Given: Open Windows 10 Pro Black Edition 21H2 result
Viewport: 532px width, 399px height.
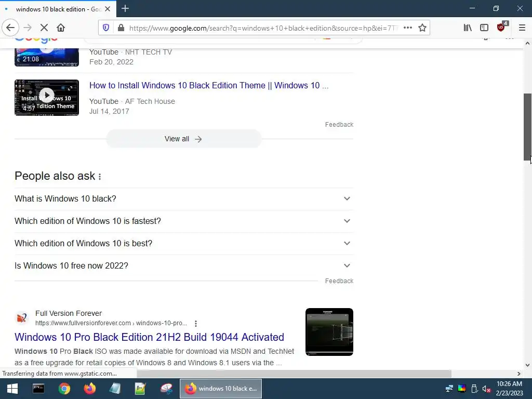Looking at the screenshot, I should click(149, 337).
